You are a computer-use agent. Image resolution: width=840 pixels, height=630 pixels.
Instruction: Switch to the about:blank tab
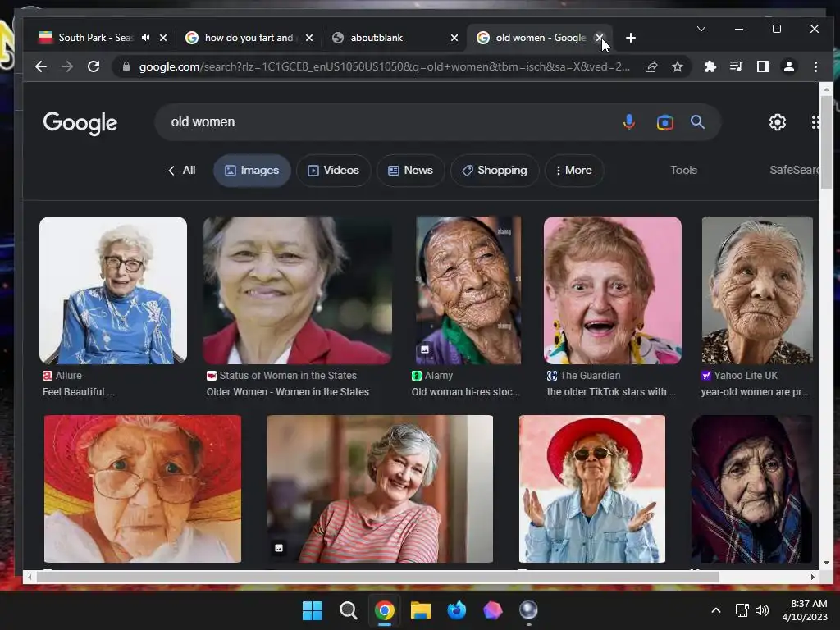click(377, 38)
